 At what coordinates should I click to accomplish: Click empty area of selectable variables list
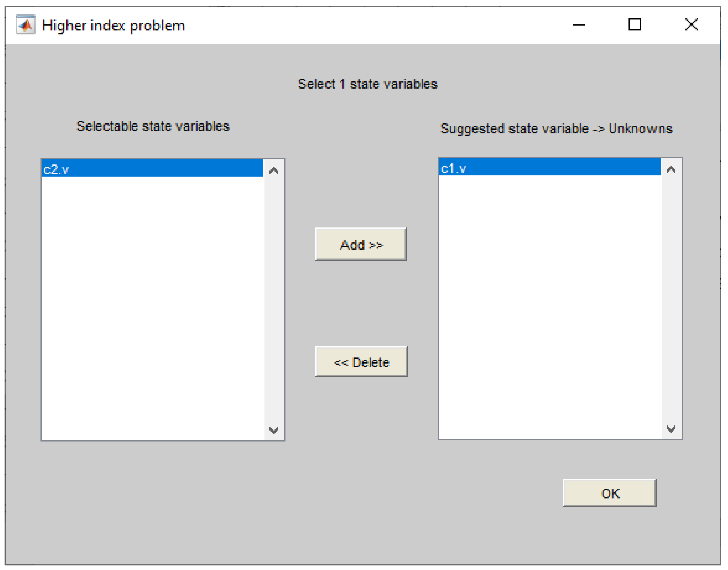point(152,307)
